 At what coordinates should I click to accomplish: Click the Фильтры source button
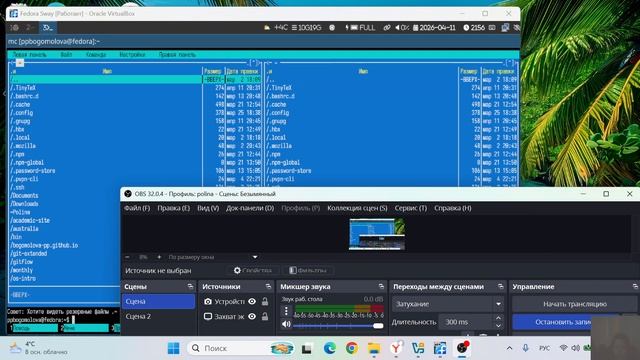(308, 270)
